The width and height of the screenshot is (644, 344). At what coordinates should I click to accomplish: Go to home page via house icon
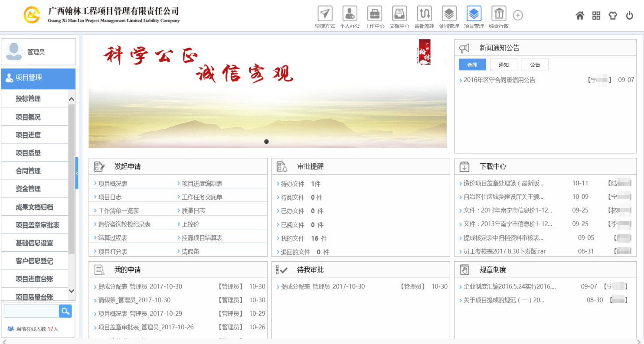(x=580, y=16)
